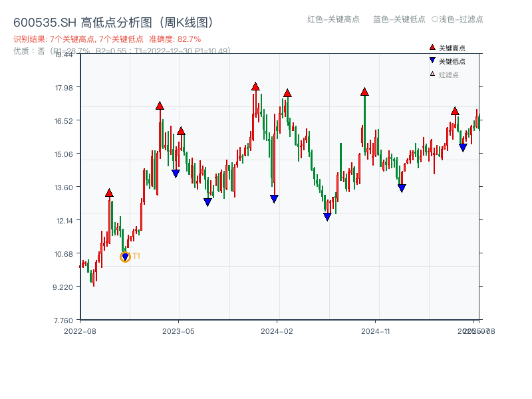532x399 pixels.
Task: Select the blue 关键低点 triangle icon in the legend
Action: tap(432, 59)
